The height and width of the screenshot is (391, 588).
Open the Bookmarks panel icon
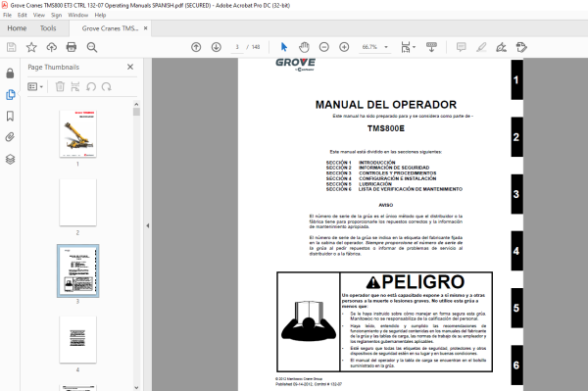point(10,117)
